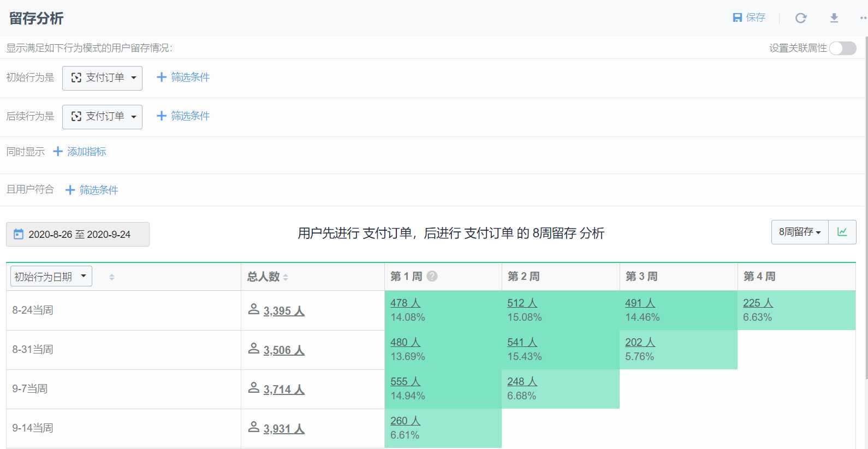The width and height of the screenshot is (868, 449).
Task: Download the report via download icon
Action: click(x=834, y=18)
